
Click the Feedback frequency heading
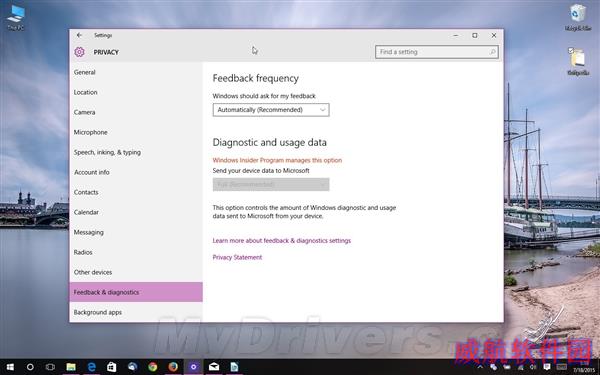[256, 78]
